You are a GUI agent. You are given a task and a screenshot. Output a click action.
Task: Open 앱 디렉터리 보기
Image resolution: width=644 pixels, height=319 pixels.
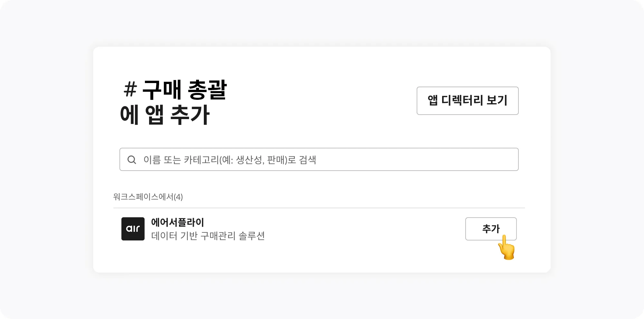467,101
